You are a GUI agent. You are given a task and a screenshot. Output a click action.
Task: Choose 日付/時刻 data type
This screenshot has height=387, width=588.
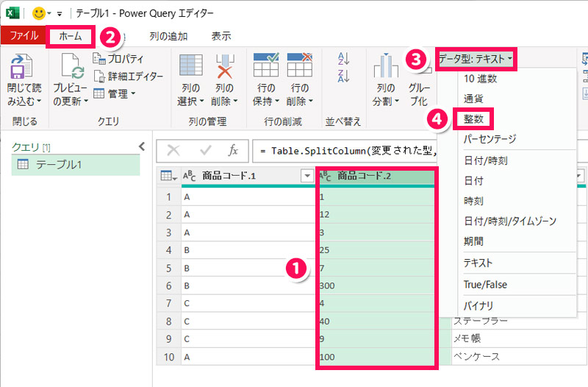click(x=486, y=160)
